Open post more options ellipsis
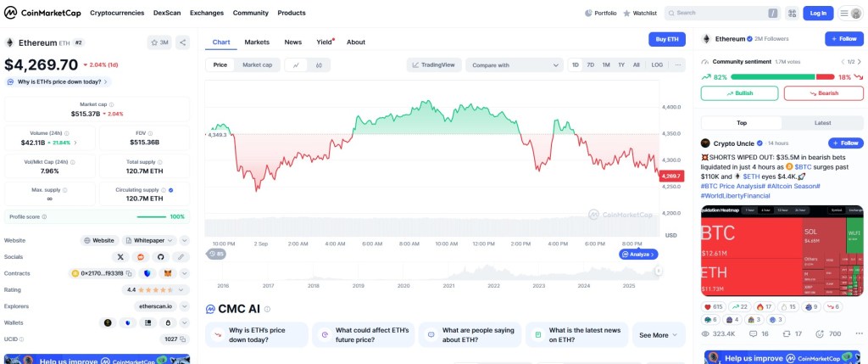The width and height of the screenshot is (868, 364). (859, 334)
